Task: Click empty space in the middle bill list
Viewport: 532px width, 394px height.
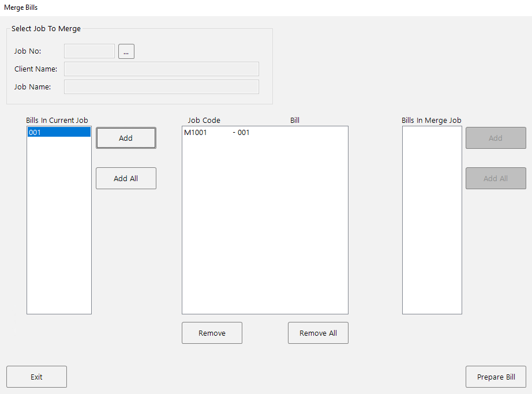Action: tap(264, 231)
